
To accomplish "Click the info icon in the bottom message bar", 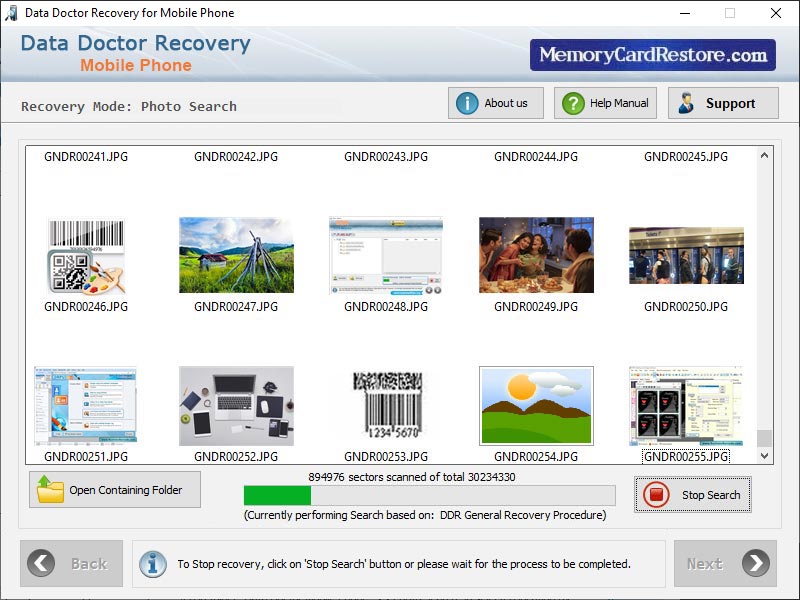I will pos(152,564).
